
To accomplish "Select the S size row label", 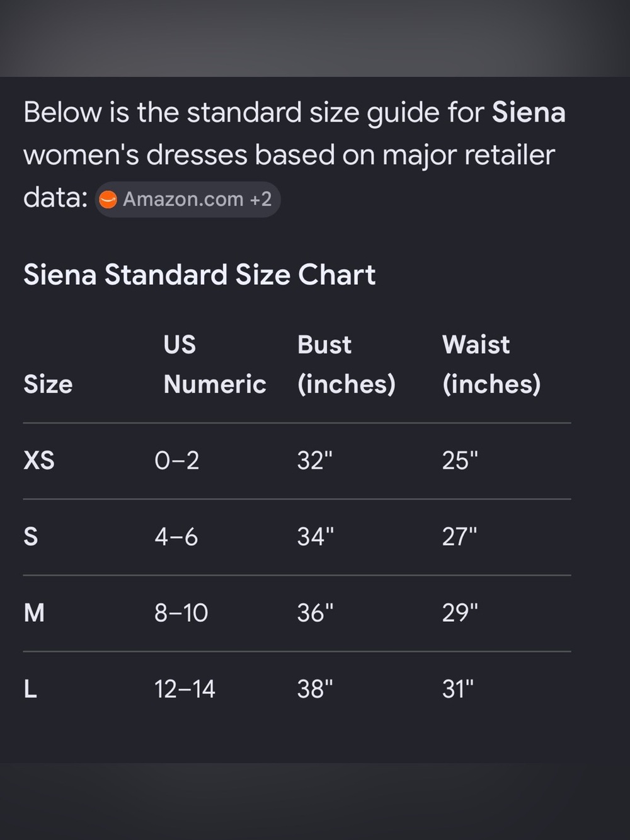I will (30, 537).
